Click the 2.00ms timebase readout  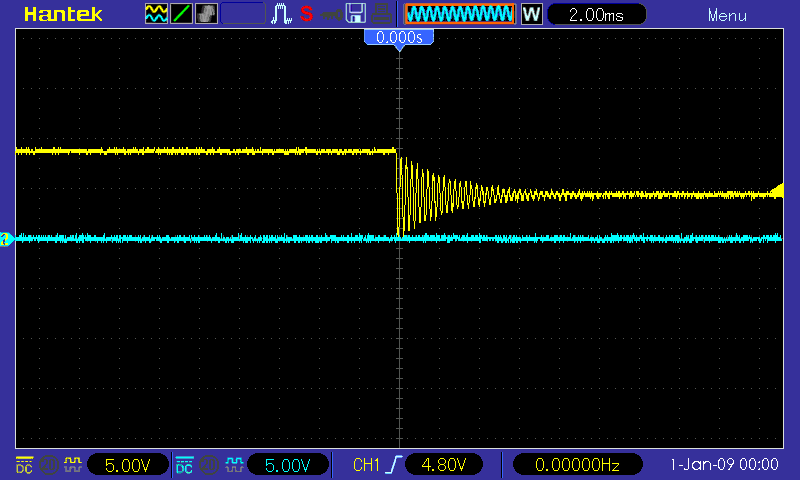(596, 14)
